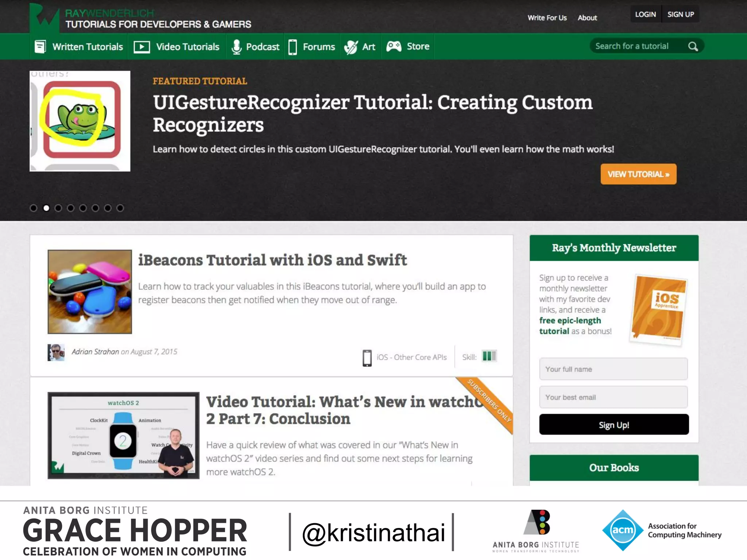
Task: Open the Video Tutorial watchOS 2 Part 7 title
Action: 345,410
